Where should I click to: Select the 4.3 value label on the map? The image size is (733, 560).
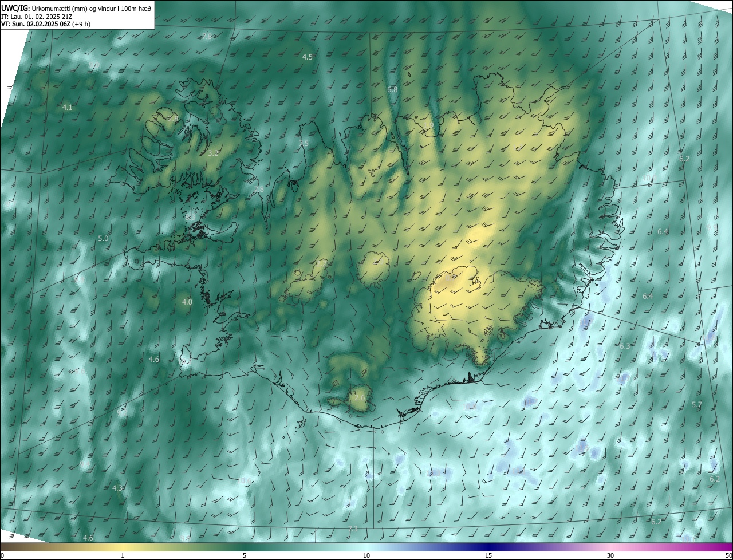point(117,488)
